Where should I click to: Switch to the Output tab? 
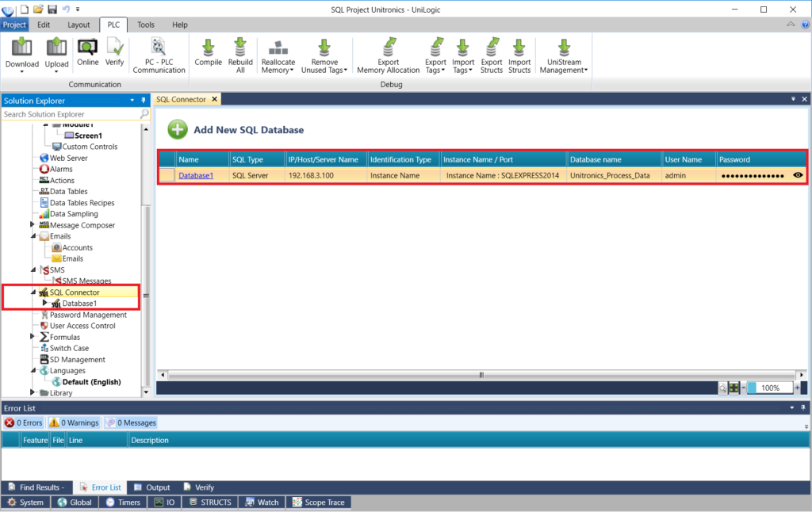(x=151, y=487)
